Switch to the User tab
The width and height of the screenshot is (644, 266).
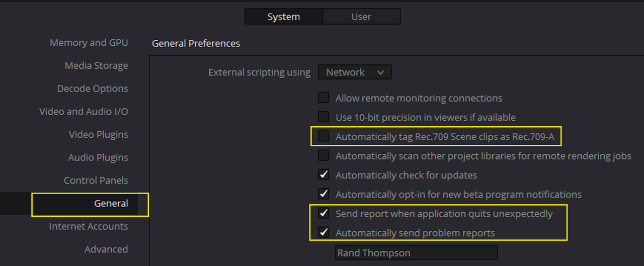pyautogui.click(x=361, y=17)
